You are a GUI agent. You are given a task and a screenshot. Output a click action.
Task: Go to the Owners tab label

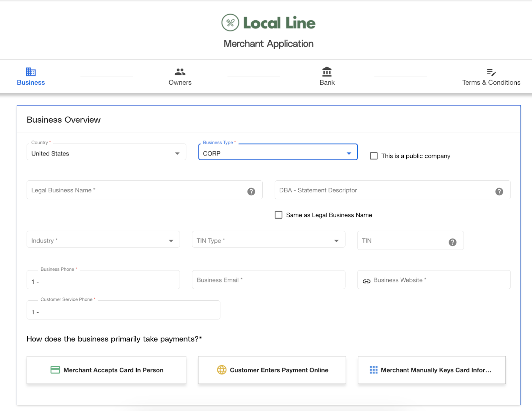coord(180,82)
